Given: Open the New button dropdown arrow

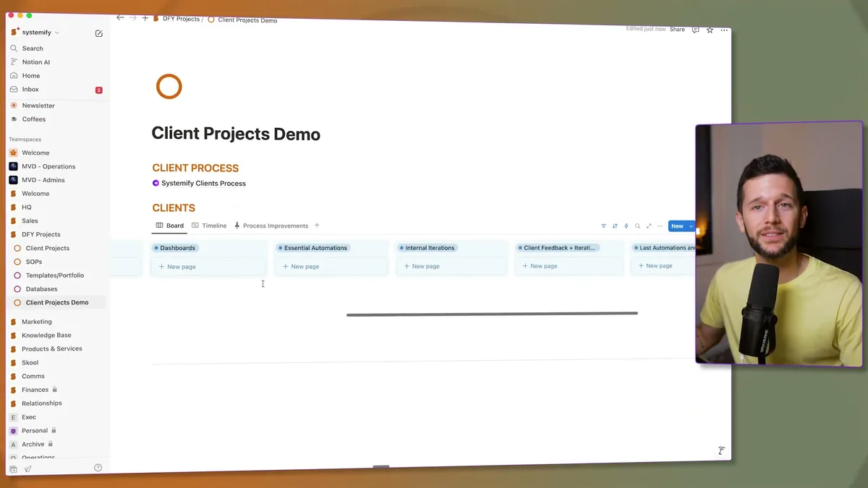Looking at the screenshot, I should (691, 226).
